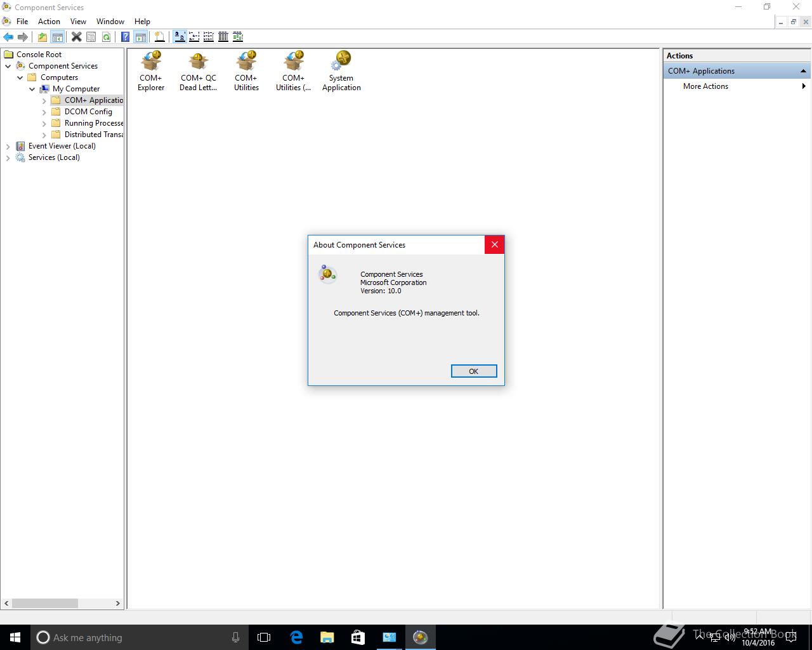
Task: Click the Version: 10.0 text in the dialog
Action: tap(381, 291)
